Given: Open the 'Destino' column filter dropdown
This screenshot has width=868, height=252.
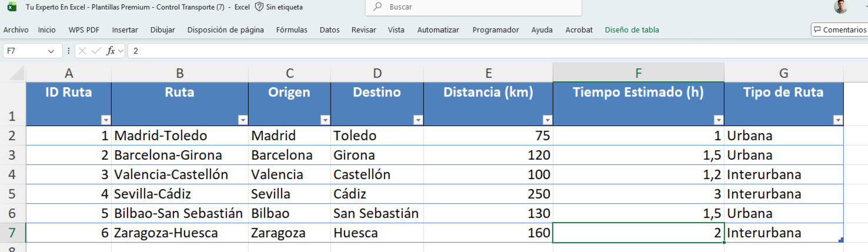Looking at the screenshot, I should [418, 120].
